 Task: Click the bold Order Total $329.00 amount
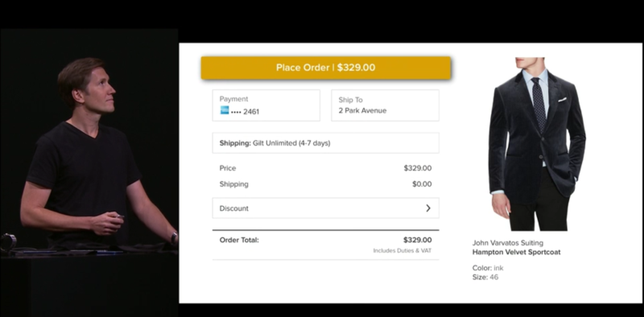(x=417, y=241)
